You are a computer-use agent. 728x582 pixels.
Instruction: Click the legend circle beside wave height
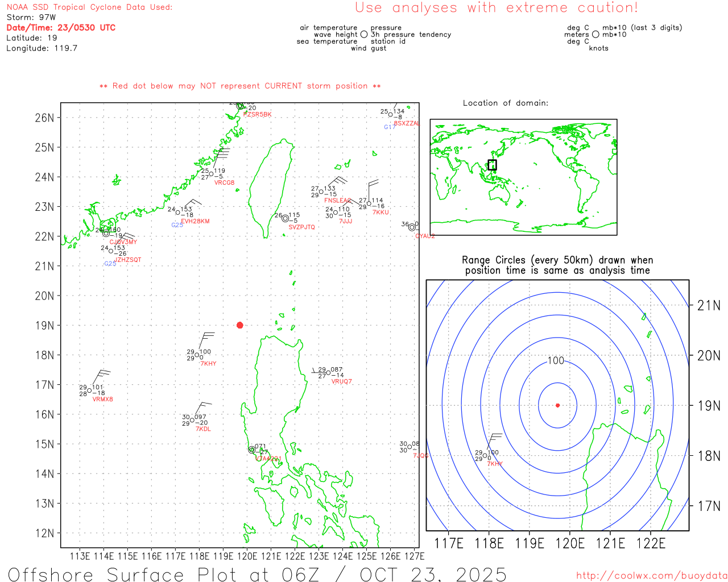coord(364,35)
